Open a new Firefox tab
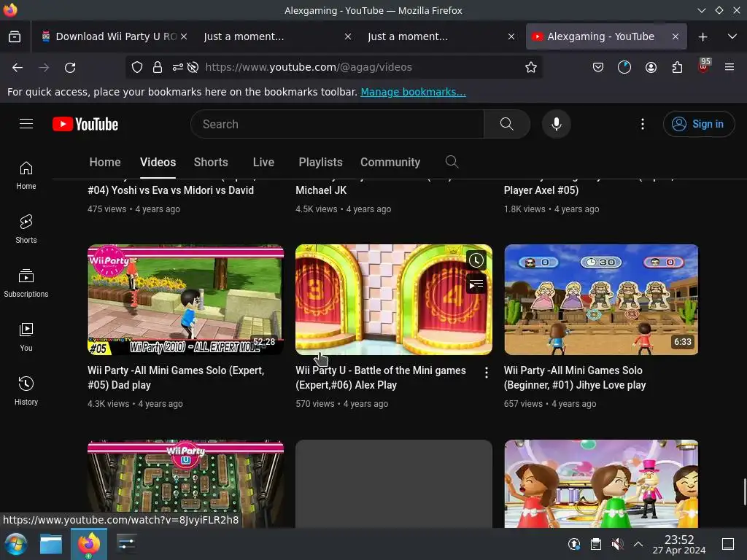The image size is (747, 560). (x=703, y=36)
